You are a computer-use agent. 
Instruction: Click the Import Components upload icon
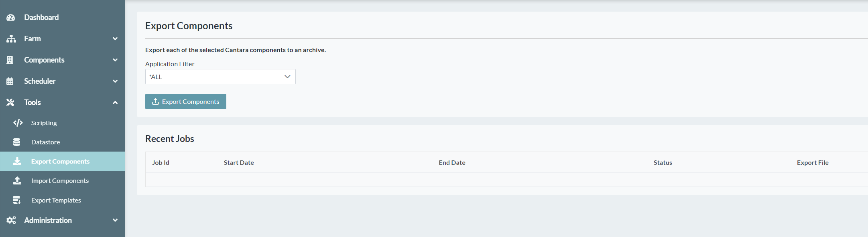(x=17, y=181)
